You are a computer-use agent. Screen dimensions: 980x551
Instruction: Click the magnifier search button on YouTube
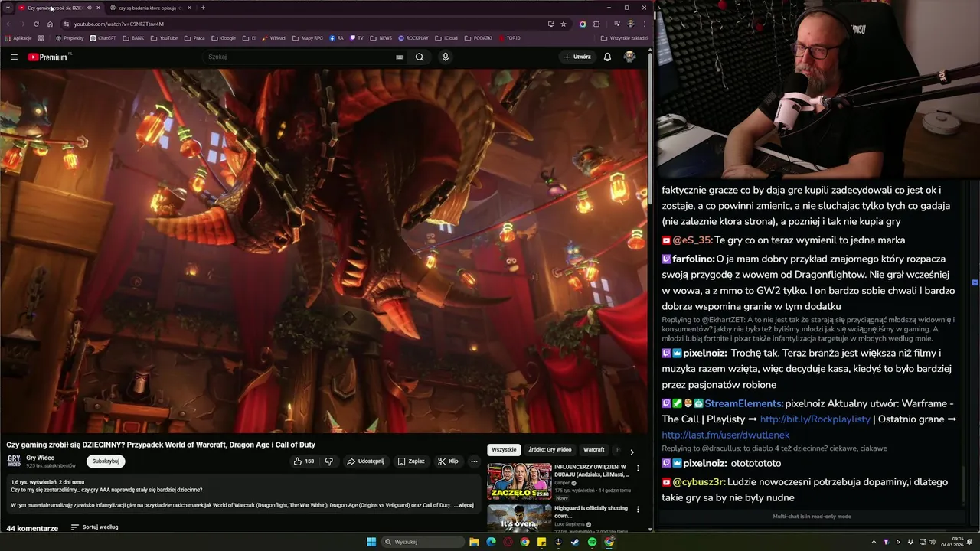pos(420,57)
